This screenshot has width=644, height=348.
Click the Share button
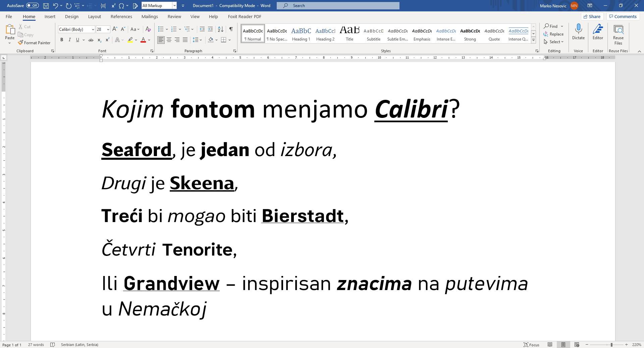click(x=592, y=16)
